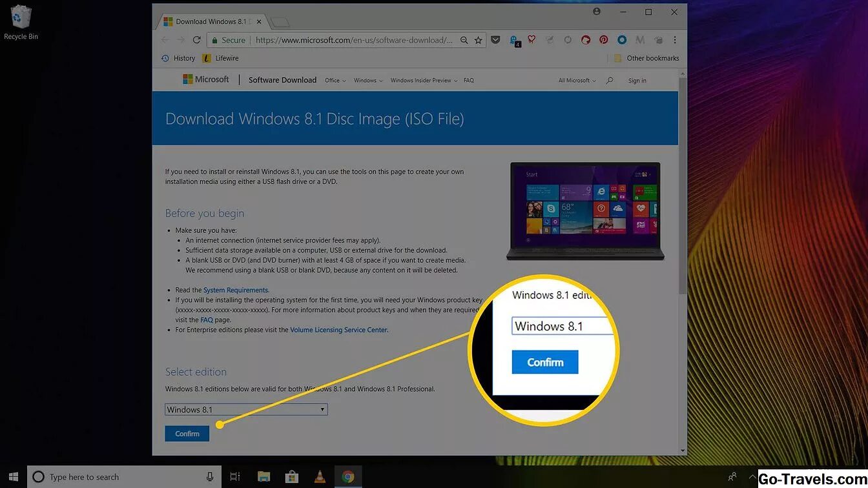Open the red heart-ribbon extension icon

[532, 40]
